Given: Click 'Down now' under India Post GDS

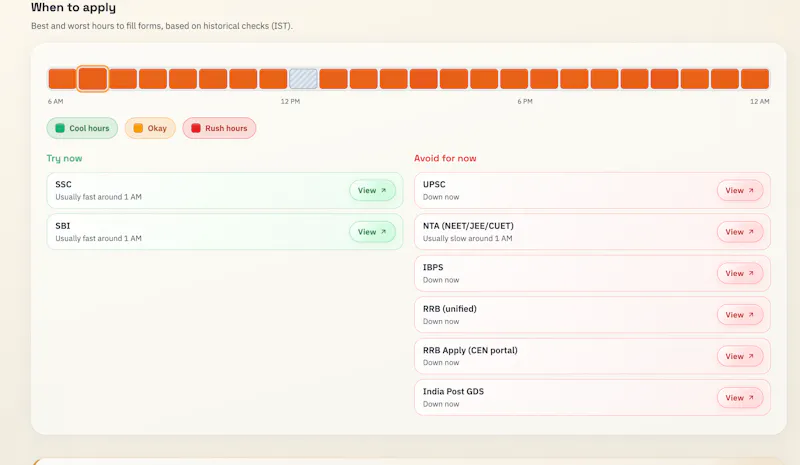Looking at the screenshot, I should (x=441, y=404).
